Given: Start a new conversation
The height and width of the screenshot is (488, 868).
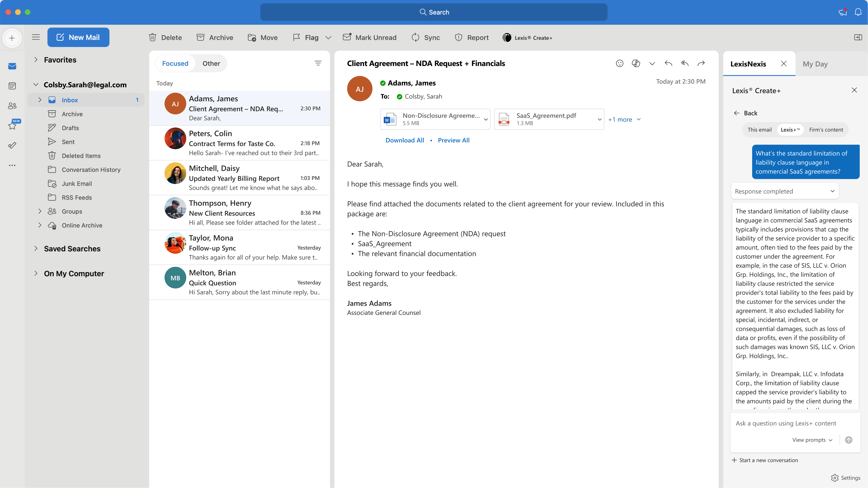Looking at the screenshot, I should 765,460.
